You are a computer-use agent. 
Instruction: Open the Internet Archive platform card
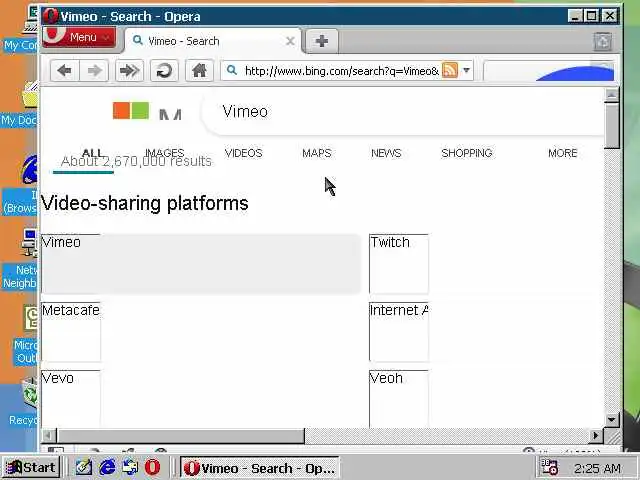click(399, 332)
